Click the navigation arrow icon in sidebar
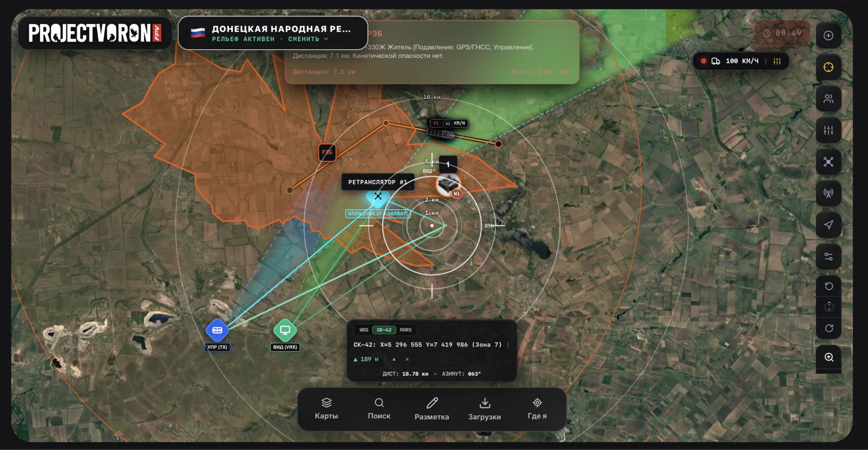The height and width of the screenshot is (450, 868). point(828,225)
